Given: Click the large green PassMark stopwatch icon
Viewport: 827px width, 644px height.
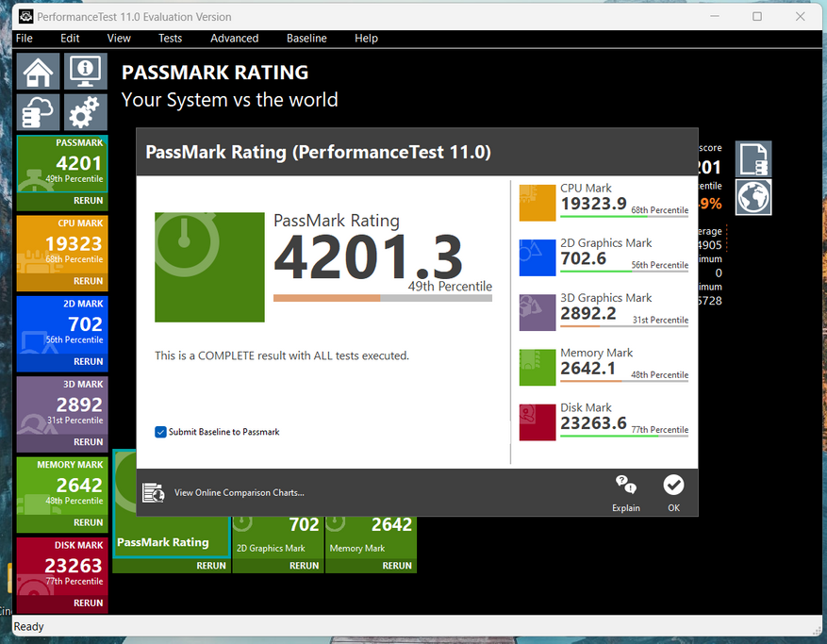Looking at the screenshot, I should 209,267.
